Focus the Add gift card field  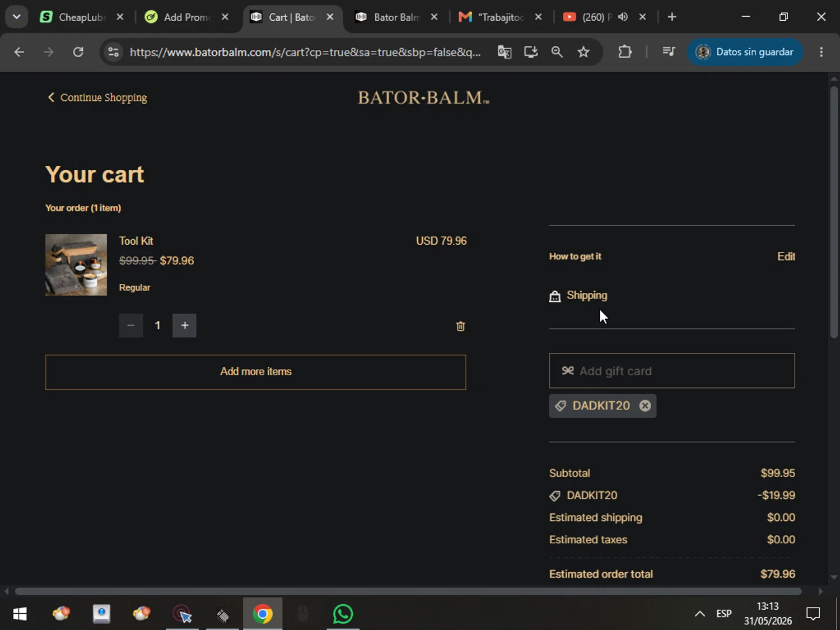pos(671,371)
